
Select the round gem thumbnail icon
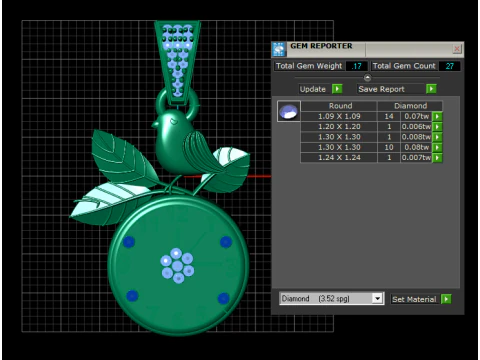click(289, 111)
